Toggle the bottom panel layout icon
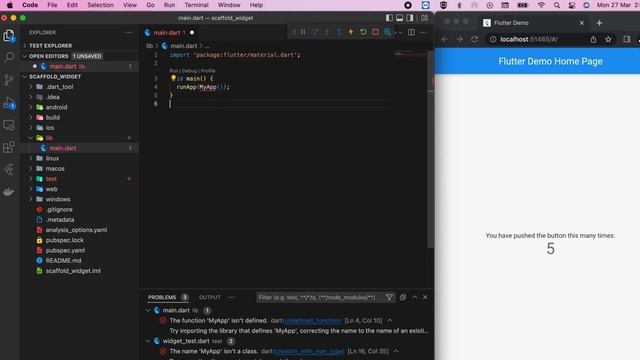Viewport: 640px width, 360px height. coord(400,18)
